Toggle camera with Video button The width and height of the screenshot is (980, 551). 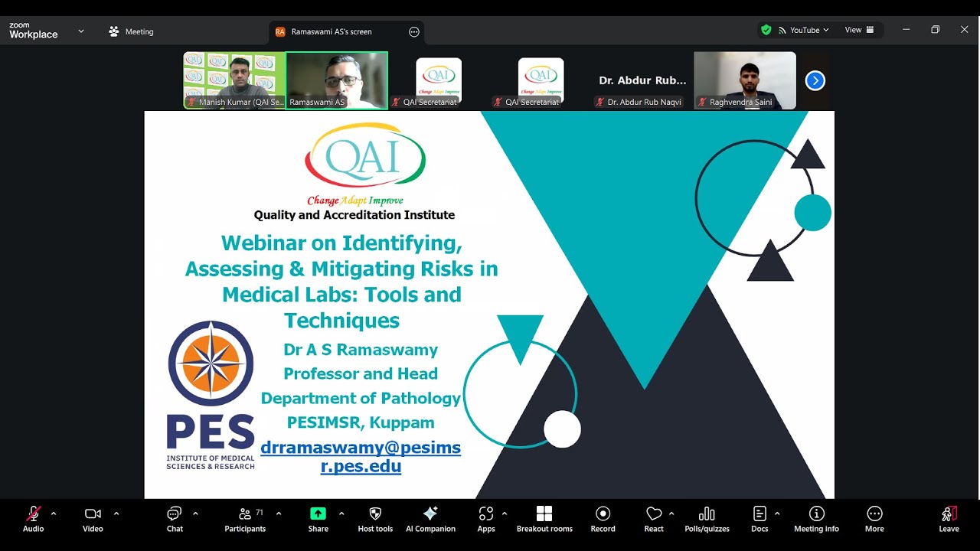tap(93, 519)
